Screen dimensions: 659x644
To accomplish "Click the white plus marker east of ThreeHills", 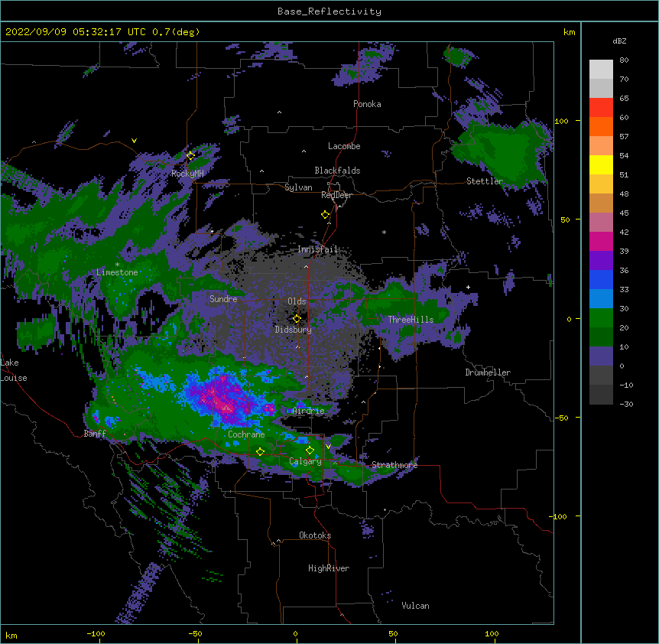I will (x=468, y=287).
